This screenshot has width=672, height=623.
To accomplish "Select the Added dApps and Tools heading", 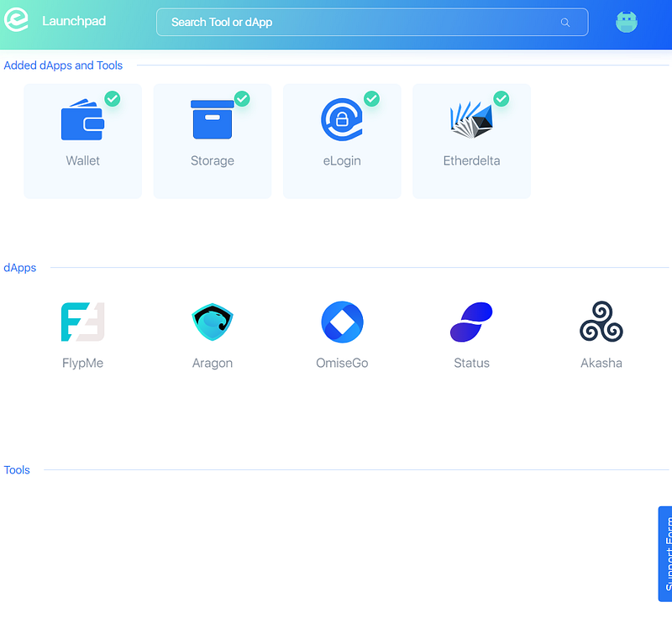I will pos(63,65).
